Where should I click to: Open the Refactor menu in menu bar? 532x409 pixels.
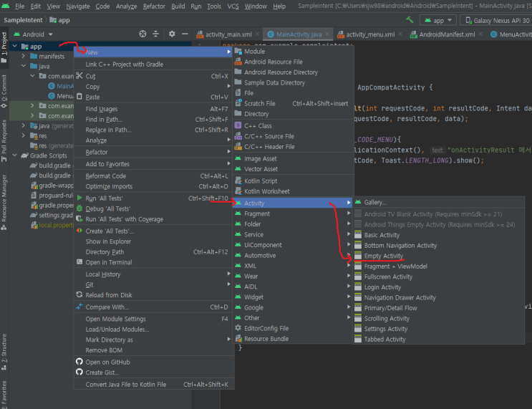[x=154, y=6]
